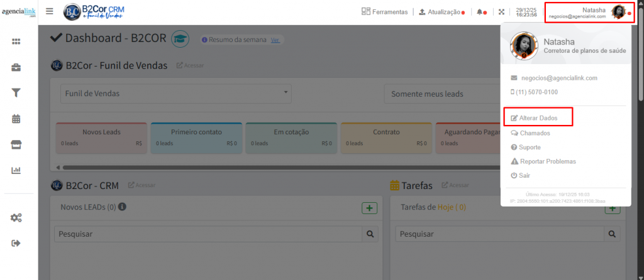Open the calendar icon in sidebar
Screen dimensions: 644x280
click(x=16, y=119)
